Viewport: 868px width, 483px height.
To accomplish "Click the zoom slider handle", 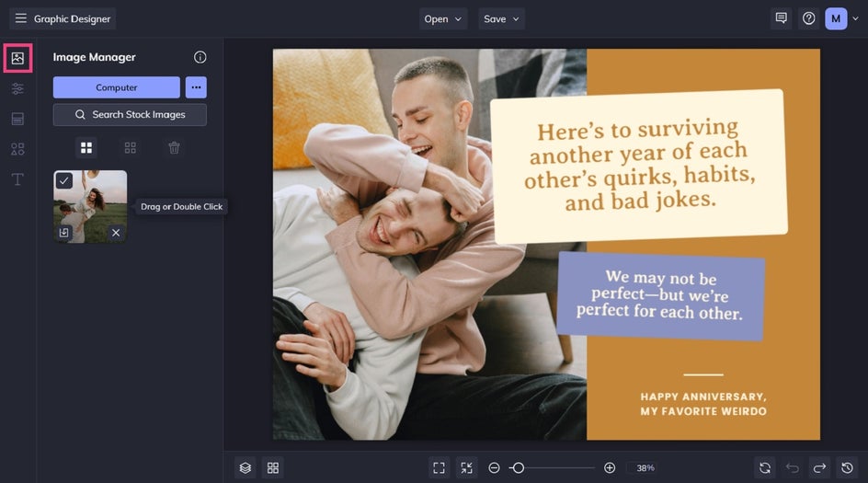I will click(x=519, y=468).
